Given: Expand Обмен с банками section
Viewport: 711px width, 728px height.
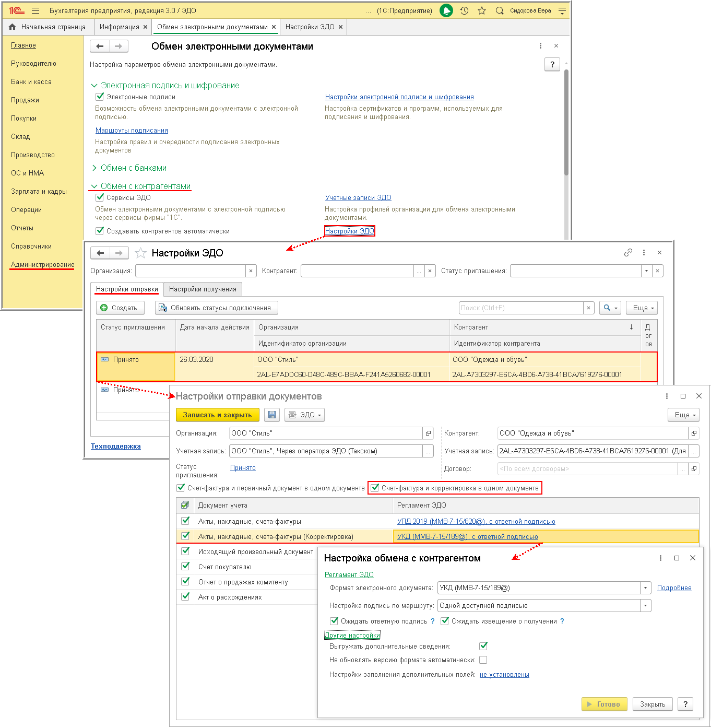Looking at the screenshot, I should point(94,168).
